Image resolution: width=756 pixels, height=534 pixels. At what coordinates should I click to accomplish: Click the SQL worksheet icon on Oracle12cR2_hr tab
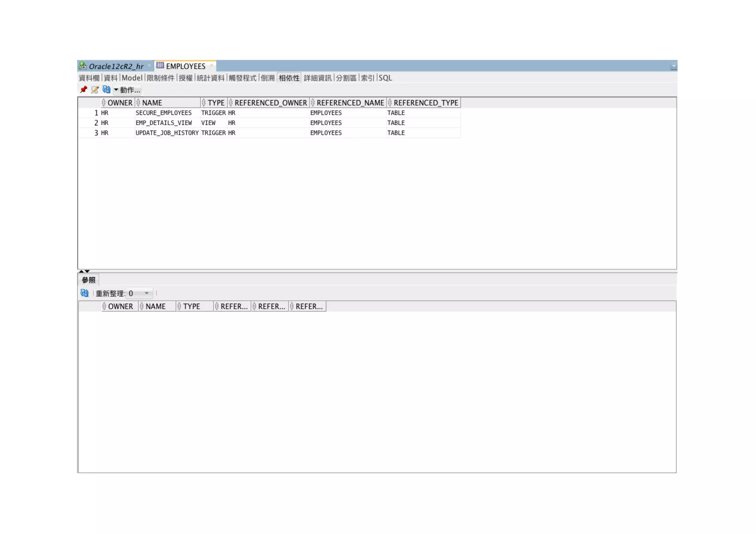pyautogui.click(x=83, y=66)
